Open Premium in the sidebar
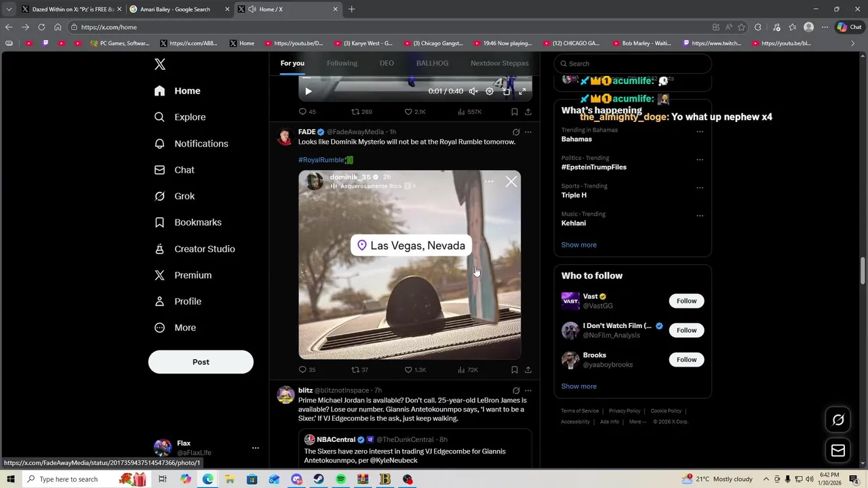Image resolution: width=868 pixels, height=488 pixels. (183, 275)
